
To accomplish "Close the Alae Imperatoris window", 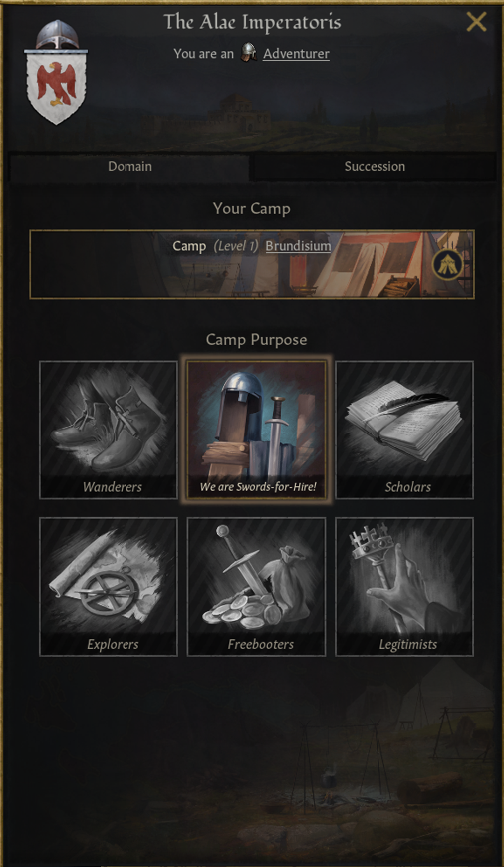I will tap(476, 22).
